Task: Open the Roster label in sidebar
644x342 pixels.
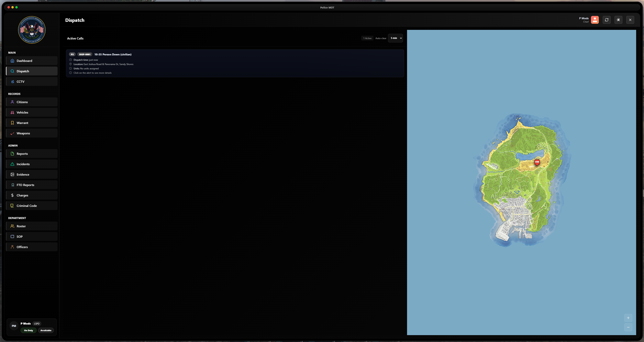Action: (21, 226)
